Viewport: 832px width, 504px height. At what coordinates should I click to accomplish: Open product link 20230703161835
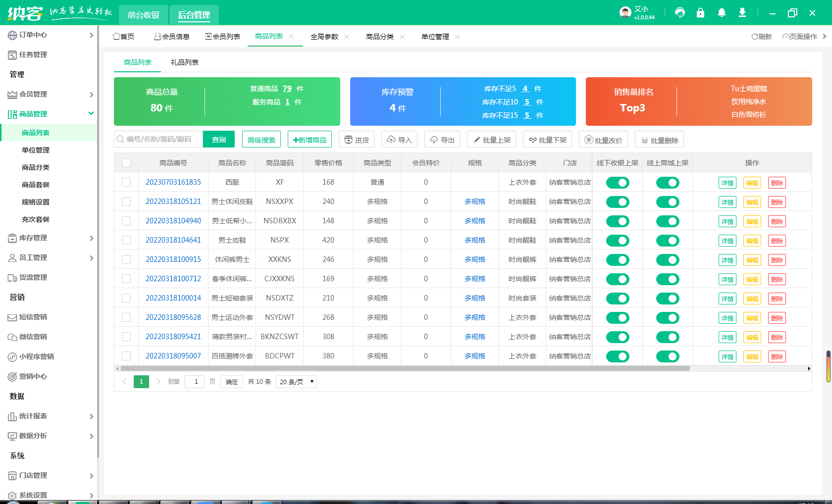[173, 182]
